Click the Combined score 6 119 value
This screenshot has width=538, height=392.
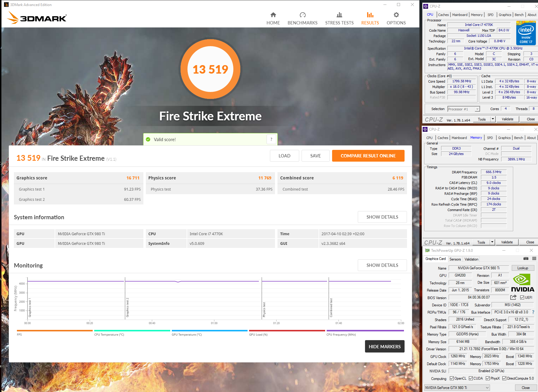coord(398,178)
